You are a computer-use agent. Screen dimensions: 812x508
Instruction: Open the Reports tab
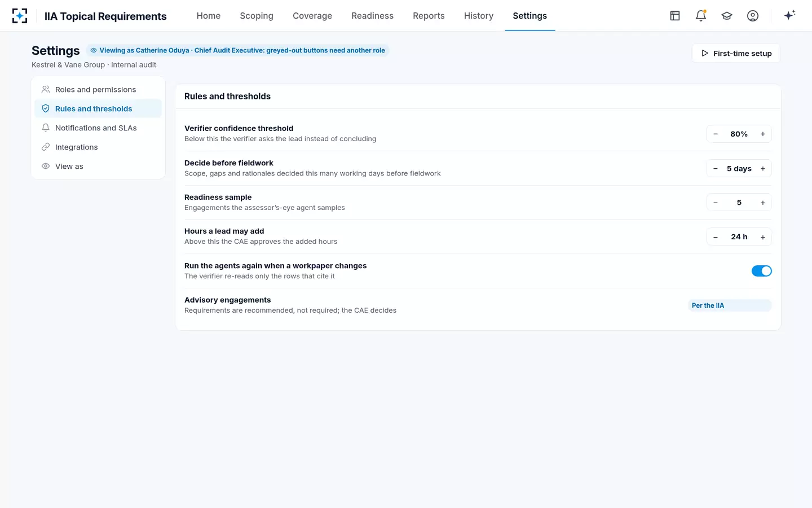pyautogui.click(x=429, y=16)
